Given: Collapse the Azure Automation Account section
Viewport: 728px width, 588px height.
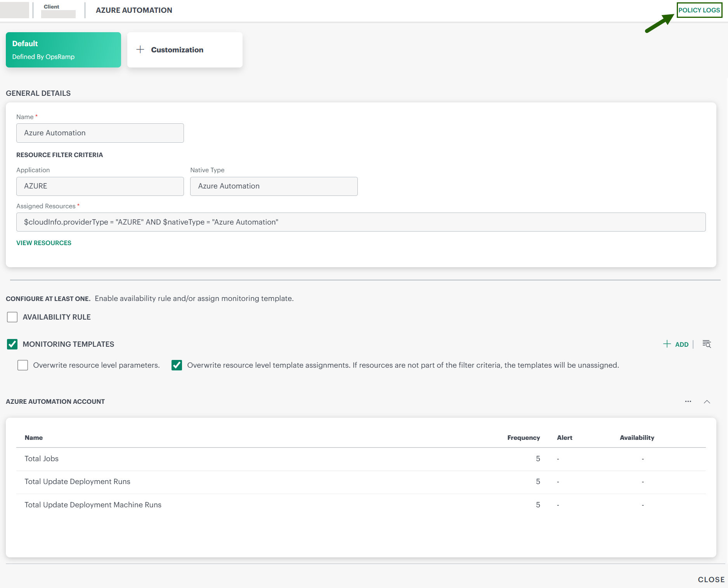Looking at the screenshot, I should pos(707,401).
